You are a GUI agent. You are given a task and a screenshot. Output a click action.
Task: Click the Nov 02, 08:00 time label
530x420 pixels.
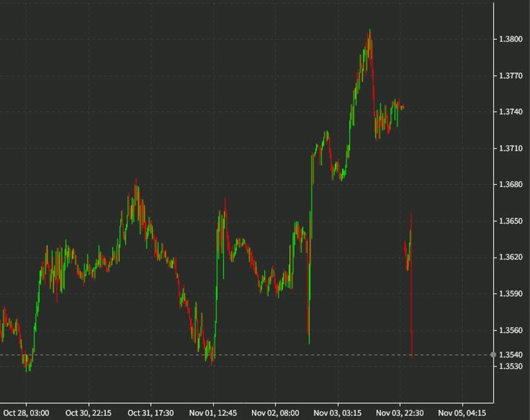275,413
